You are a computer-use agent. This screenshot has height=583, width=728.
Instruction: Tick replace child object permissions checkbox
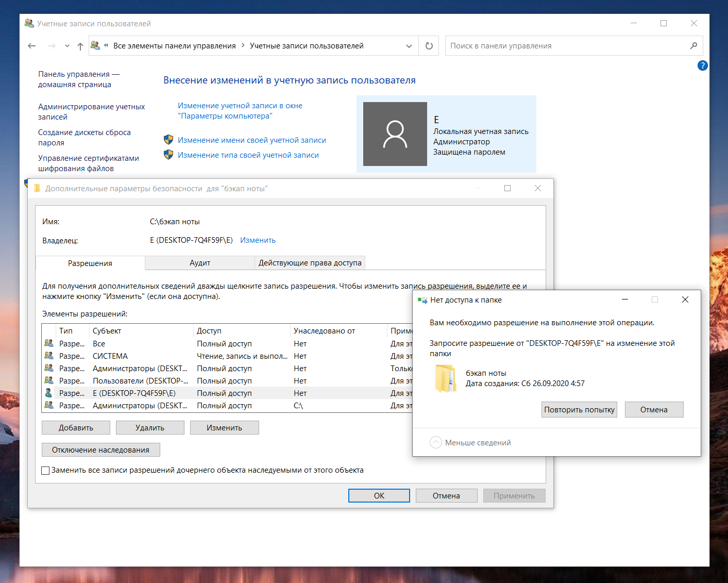point(45,471)
